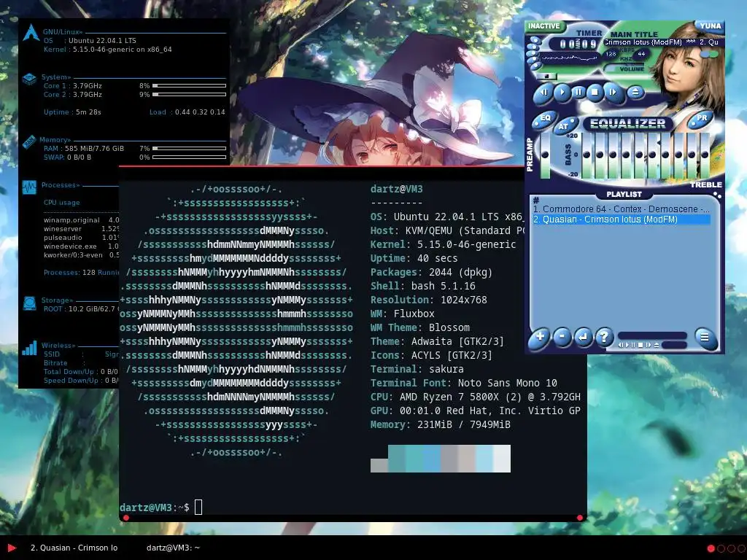The height and width of the screenshot is (560, 747).
Task: Add files with the playlist plus button
Action: click(x=539, y=338)
